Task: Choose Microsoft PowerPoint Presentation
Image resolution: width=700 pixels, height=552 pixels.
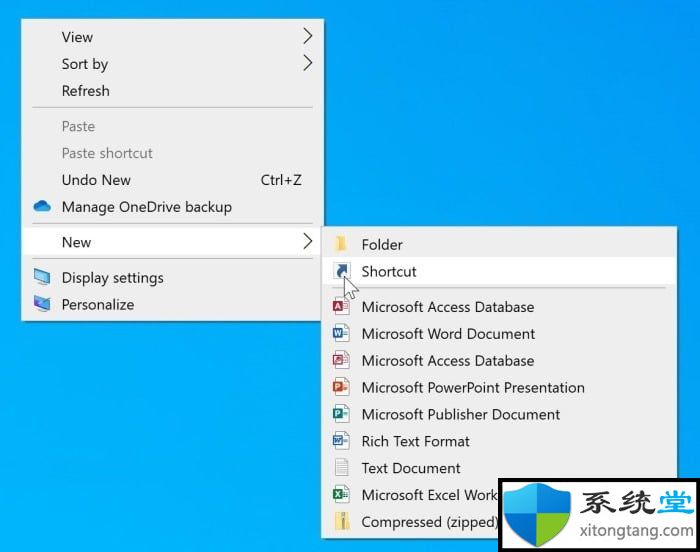Action: [x=499, y=387]
